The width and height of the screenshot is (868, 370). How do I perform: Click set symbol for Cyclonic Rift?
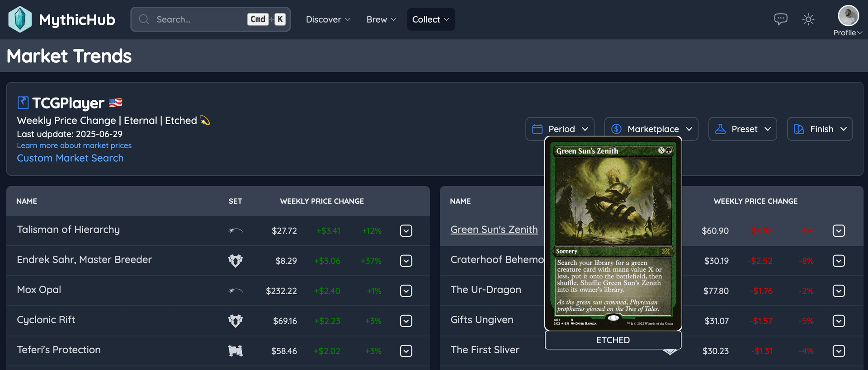[236, 321]
